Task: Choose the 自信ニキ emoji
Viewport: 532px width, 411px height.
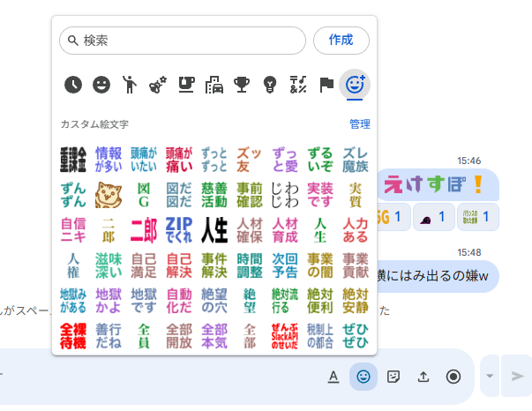Action: (73, 230)
